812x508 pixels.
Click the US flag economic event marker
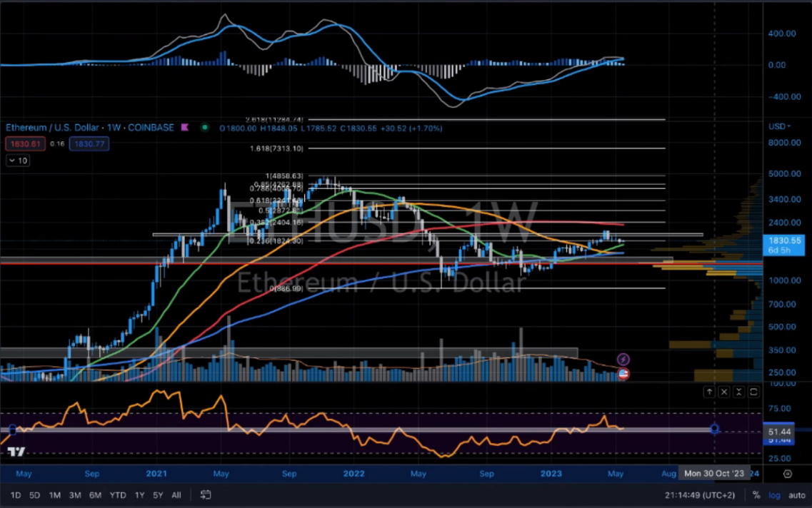[x=623, y=373]
